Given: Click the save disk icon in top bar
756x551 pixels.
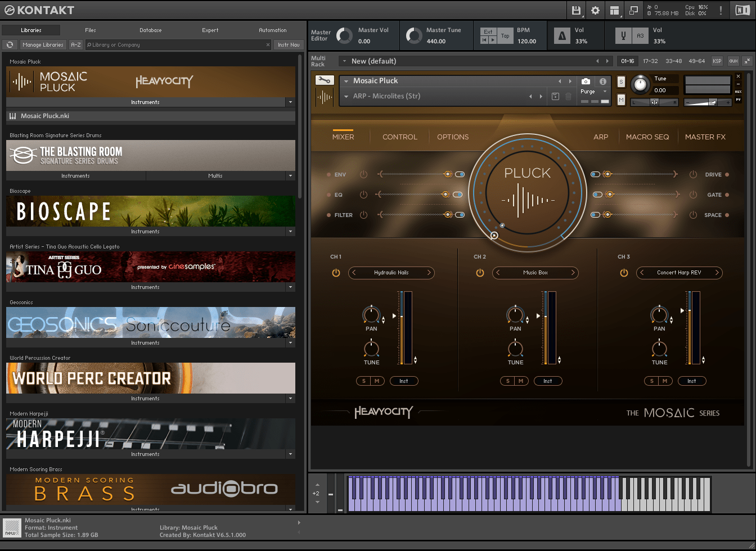Looking at the screenshot, I should (576, 10).
